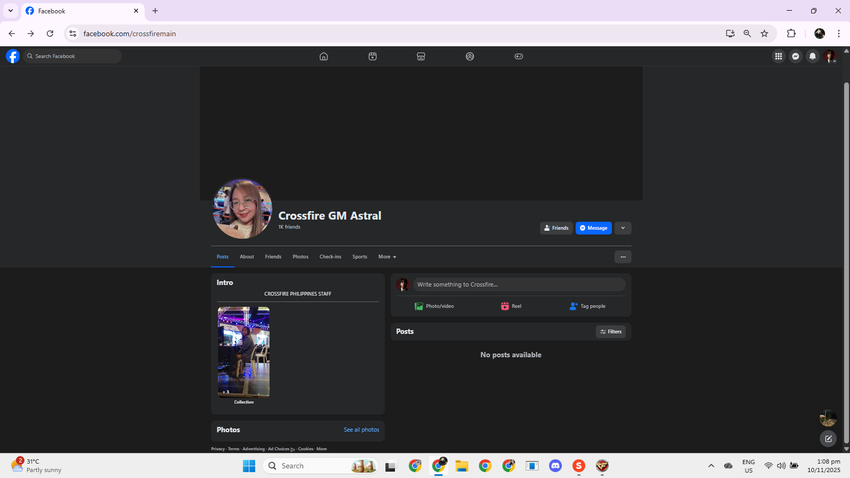Open the post Filters button
This screenshot has height=478, width=850.
click(611, 332)
